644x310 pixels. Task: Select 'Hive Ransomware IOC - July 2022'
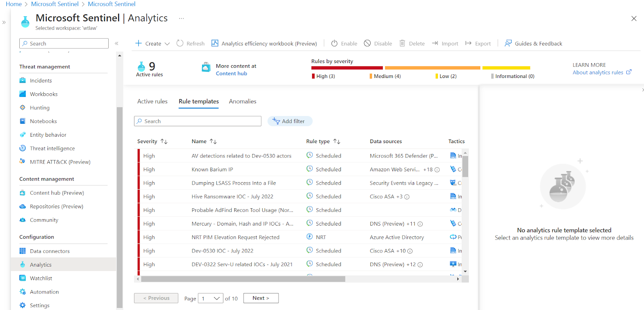point(232,197)
